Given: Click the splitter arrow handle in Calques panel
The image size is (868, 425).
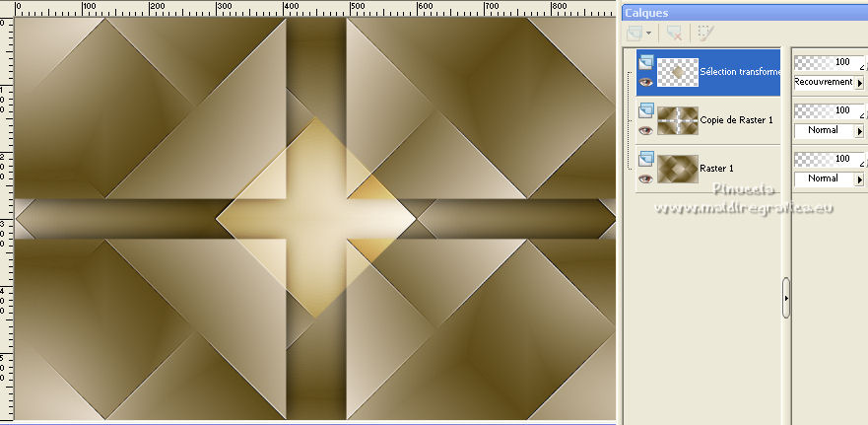Looking at the screenshot, I should pyautogui.click(x=786, y=298).
